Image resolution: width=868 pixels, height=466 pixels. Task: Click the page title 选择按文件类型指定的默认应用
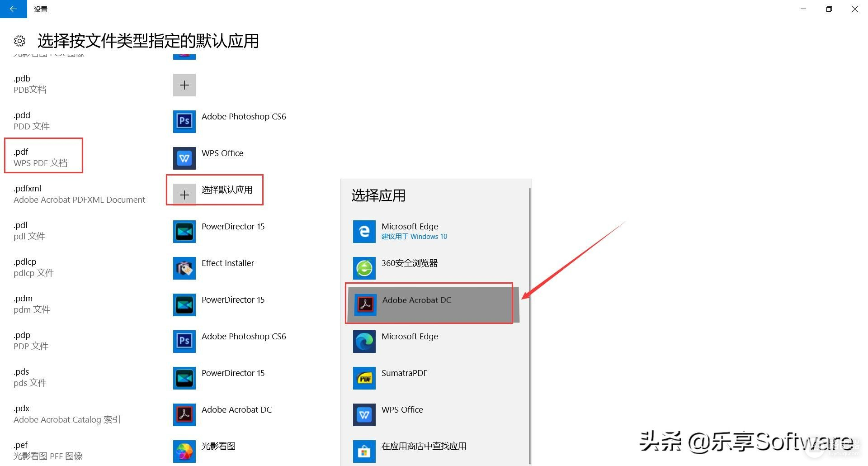tap(148, 41)
